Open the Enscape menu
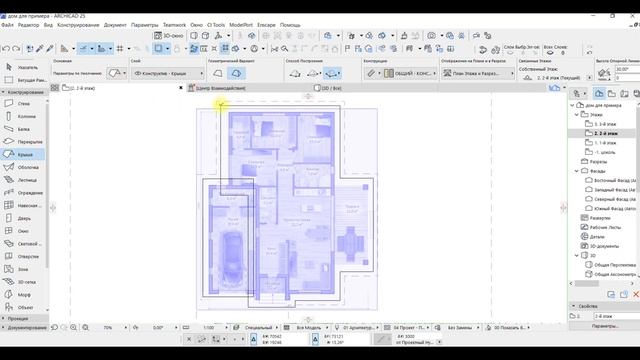This screenshot has height=360, width=640. [266, 25]
